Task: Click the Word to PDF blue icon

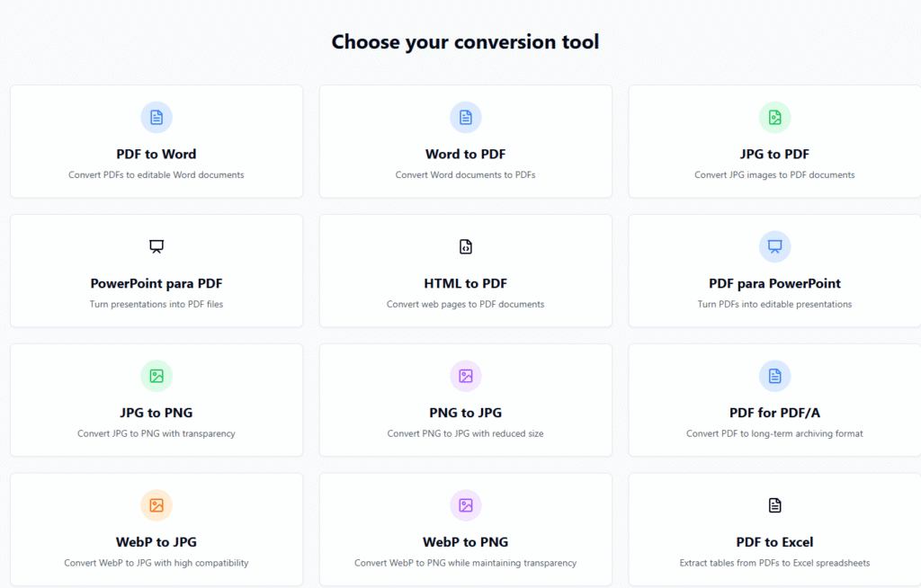Action: pos(466,118)
